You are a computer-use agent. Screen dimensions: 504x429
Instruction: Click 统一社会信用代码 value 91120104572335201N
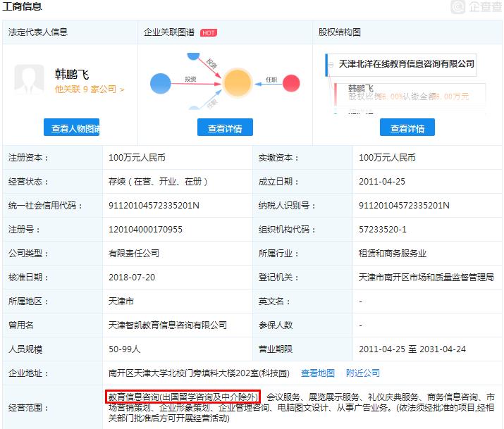[x=154, y=206]
